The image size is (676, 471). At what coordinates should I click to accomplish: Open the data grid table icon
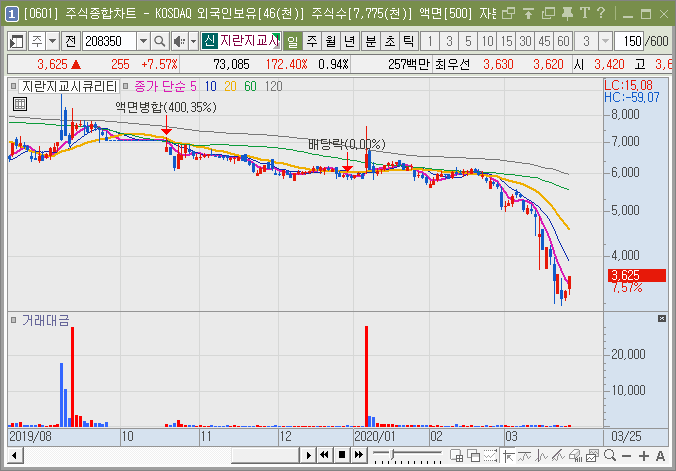click(x=20, y=104)
